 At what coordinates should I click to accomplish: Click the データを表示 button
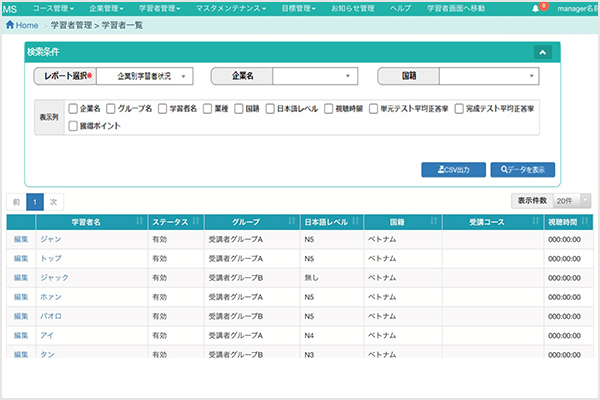(x=522, y=170)
